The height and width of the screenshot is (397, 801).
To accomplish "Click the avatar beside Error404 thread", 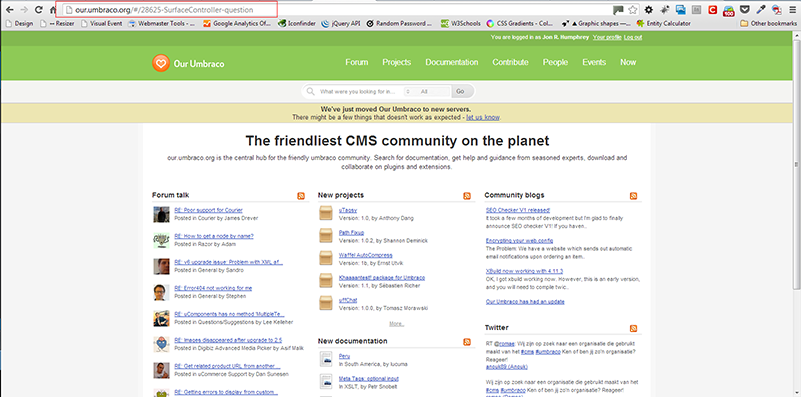I will coord(161,292).
